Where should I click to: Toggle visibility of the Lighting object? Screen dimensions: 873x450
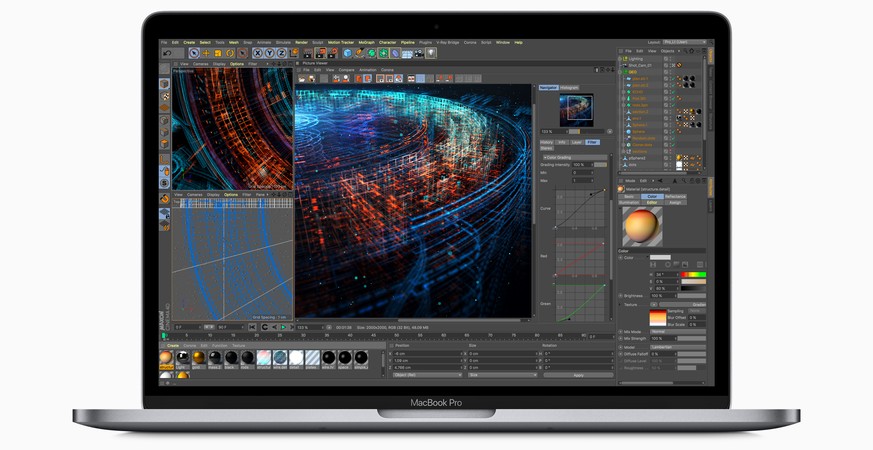pyautogui.click(x=672, y=59)
